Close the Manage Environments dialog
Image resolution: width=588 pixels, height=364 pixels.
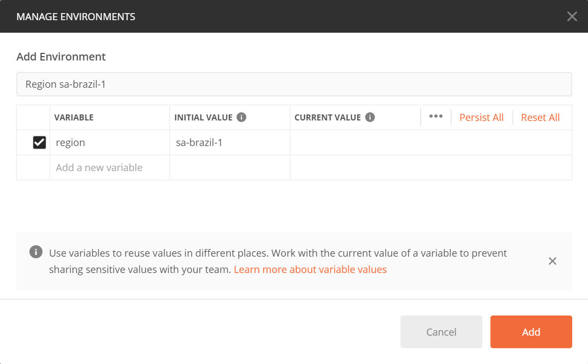(572, 16)
